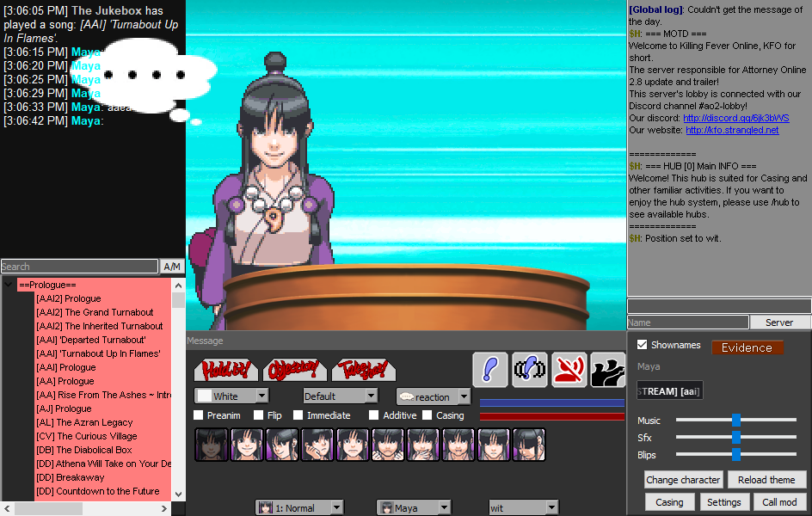Click the Casing button
This screenshot has height=516, width=812.
pos(669,502)
